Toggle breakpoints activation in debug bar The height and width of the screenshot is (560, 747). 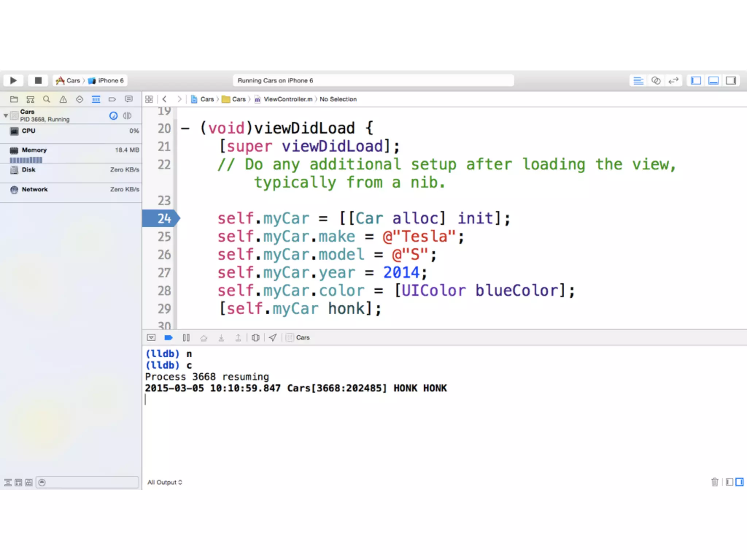(x=168, y=338)
